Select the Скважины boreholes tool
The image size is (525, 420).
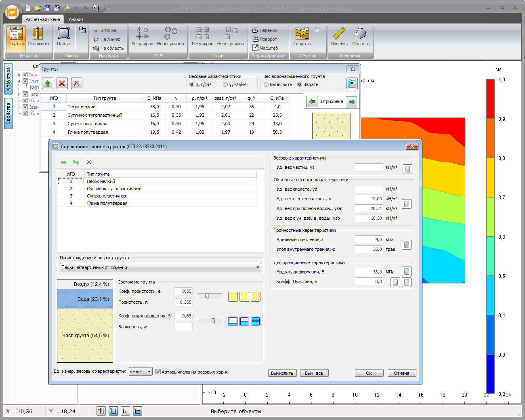click(x=38, y=37)
